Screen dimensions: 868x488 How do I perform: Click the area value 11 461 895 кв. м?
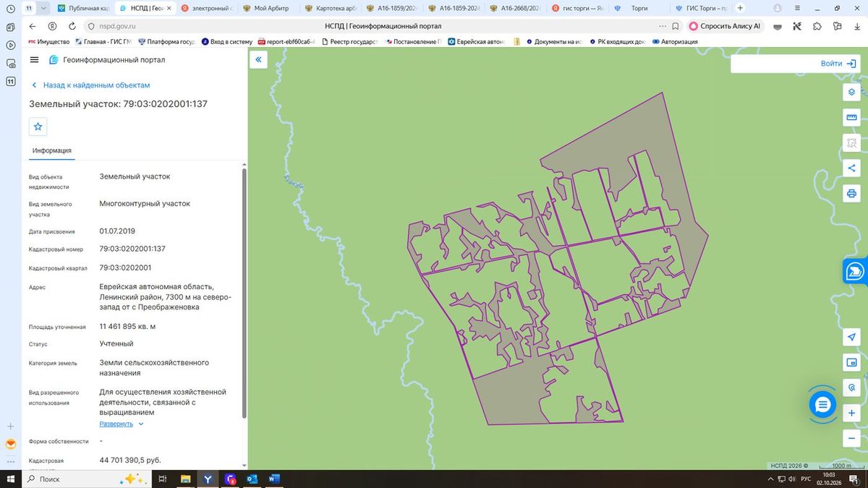(x=127, y=327)
